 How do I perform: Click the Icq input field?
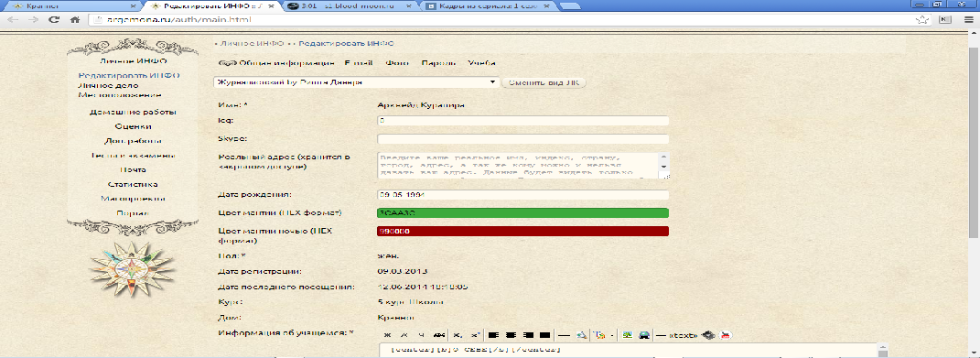pyautogui.click(x=523, y=120)
